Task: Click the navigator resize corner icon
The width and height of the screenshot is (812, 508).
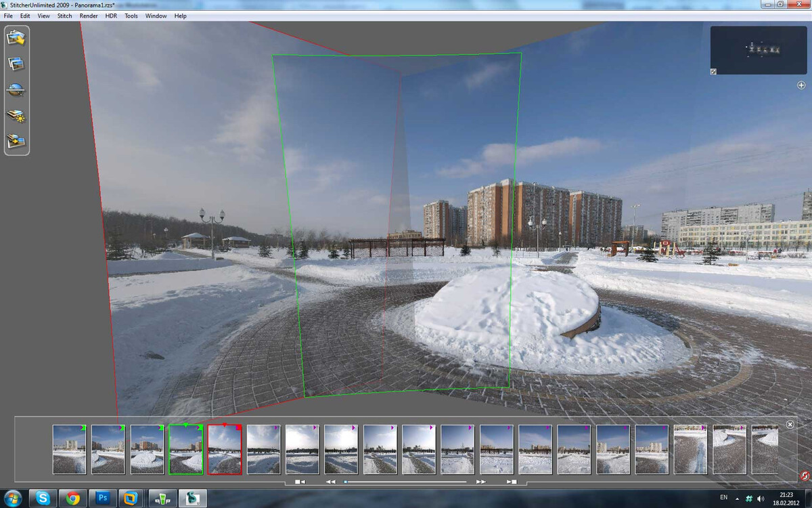Action: (714, 71)
